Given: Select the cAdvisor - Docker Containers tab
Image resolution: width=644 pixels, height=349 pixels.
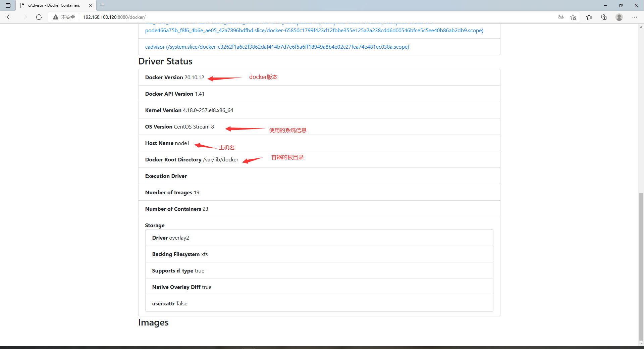Looking at the screenshot, I should point(56,5).
